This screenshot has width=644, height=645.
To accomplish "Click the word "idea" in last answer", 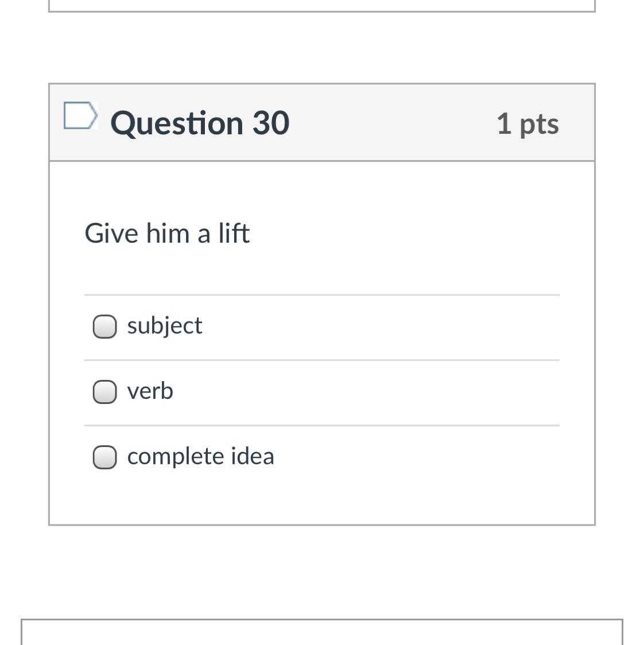I will point(253,456).
